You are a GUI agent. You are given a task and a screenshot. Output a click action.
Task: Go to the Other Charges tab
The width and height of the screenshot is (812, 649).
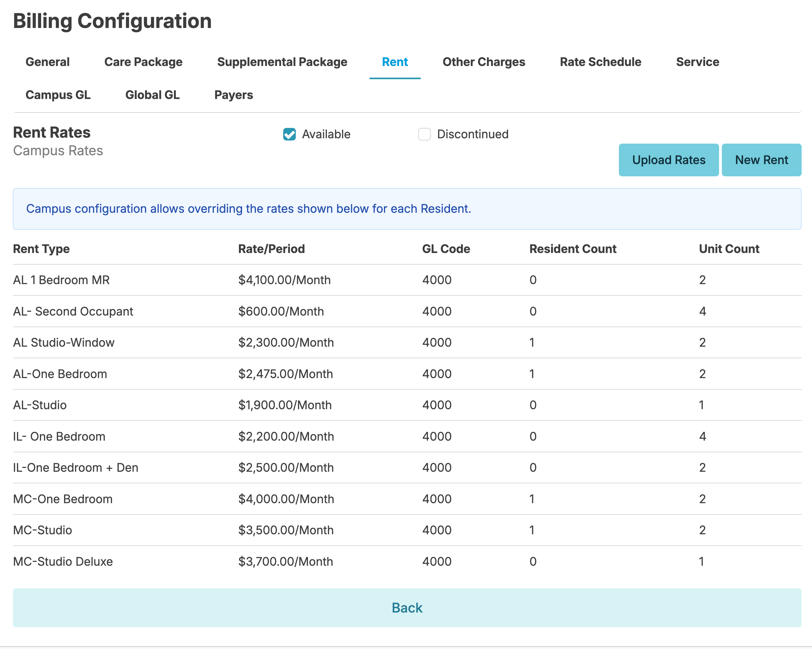pyautogui.click(x=484, y=62)
